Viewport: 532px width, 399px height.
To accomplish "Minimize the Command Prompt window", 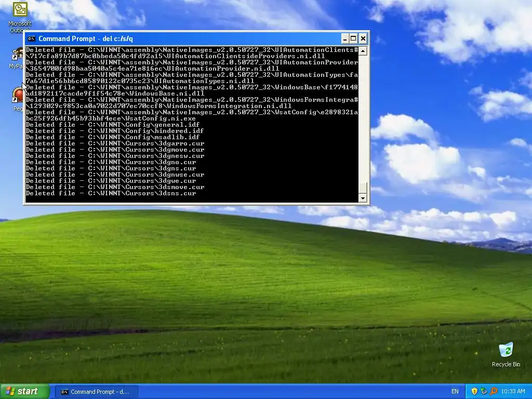I will pyautogui.click(x=345, y=38).
